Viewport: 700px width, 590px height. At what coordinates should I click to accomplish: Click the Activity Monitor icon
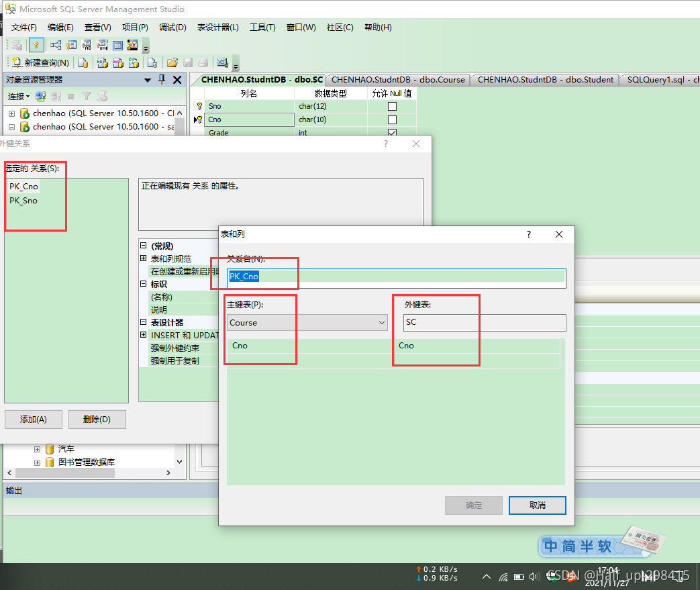point(223,62)
